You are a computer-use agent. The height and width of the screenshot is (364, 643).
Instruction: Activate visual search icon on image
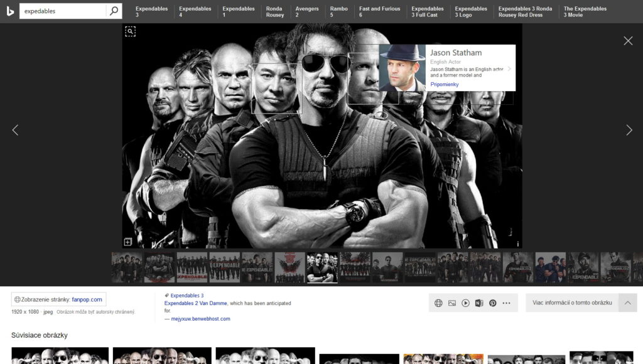click(x=130, y=31)
